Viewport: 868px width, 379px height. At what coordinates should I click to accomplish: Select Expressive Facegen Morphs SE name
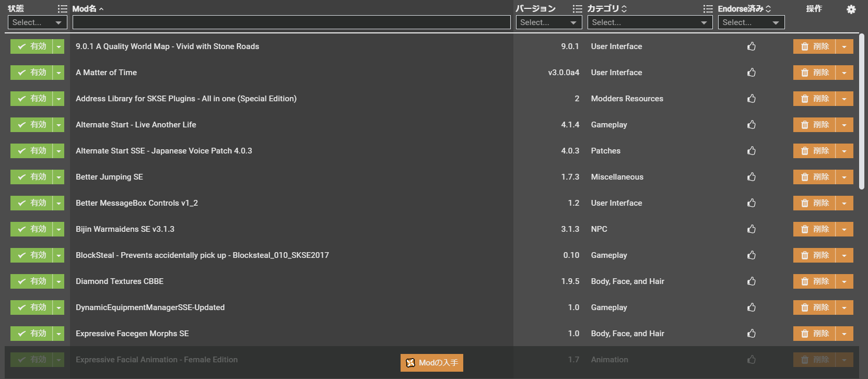coord(132,334)
